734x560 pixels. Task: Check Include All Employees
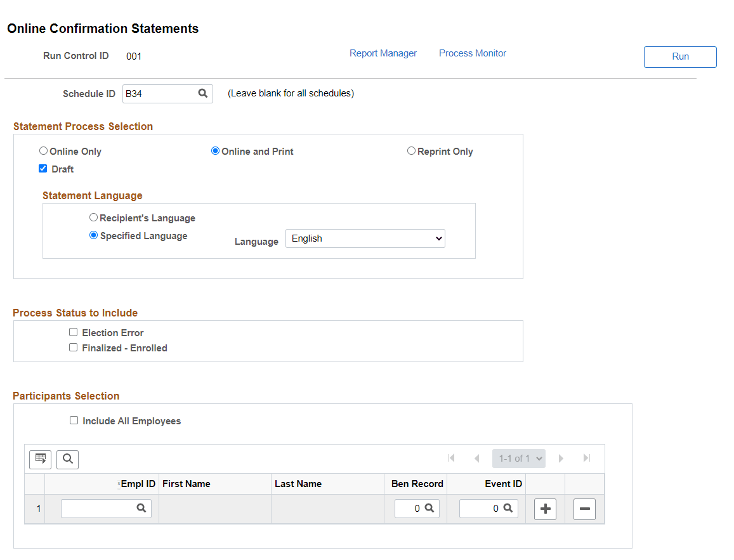(74, 420)
